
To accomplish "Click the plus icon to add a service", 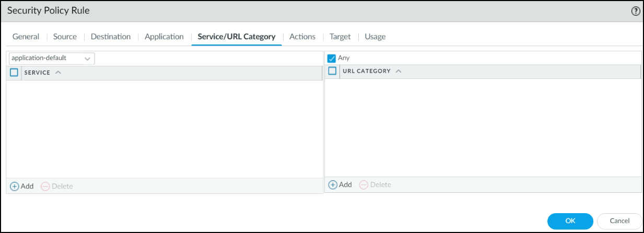I will (15, 187).
